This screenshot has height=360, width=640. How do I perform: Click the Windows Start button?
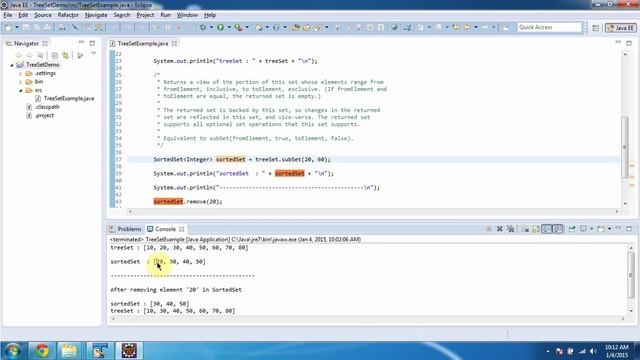tap(13, 351)
